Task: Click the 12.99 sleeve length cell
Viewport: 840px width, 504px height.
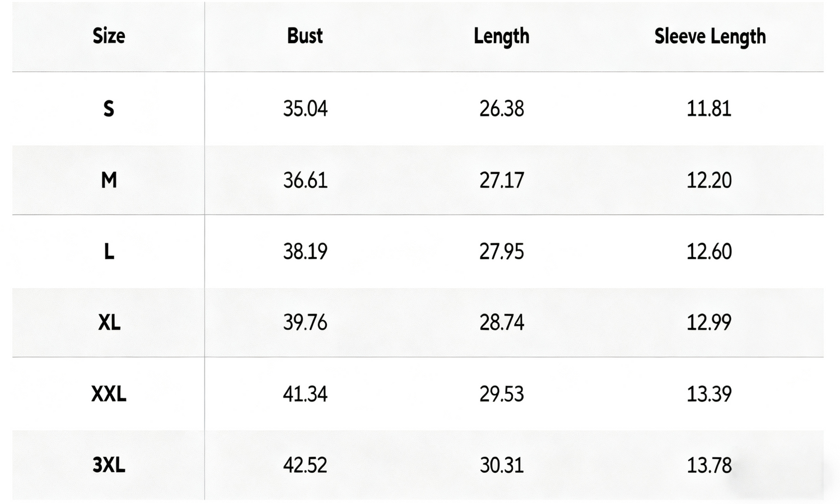Action: point(709,323)
